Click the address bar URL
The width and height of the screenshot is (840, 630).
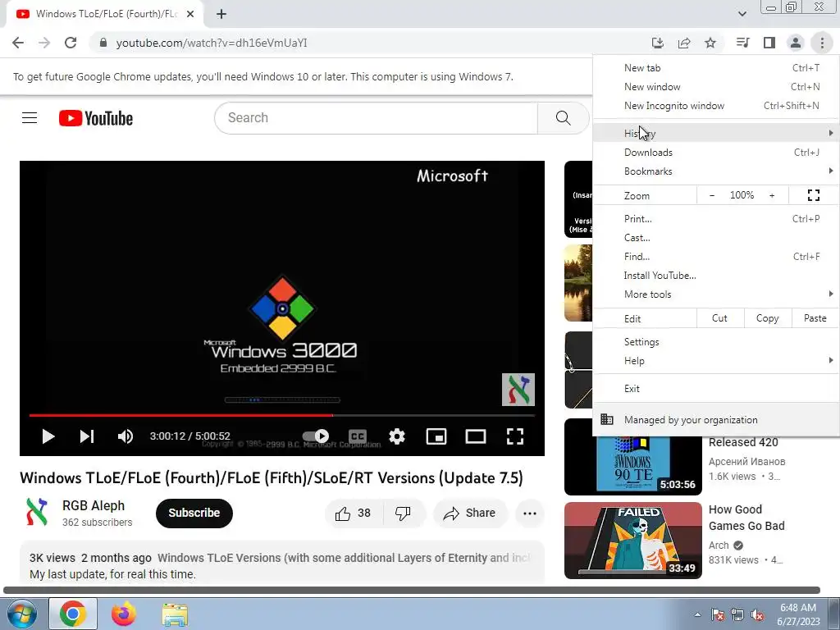[212, 43]
